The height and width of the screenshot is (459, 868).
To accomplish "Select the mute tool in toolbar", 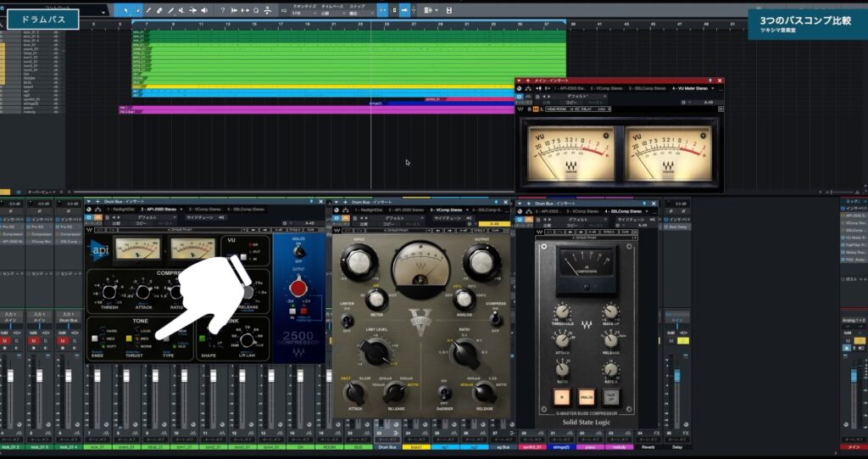I will point(181,10).
